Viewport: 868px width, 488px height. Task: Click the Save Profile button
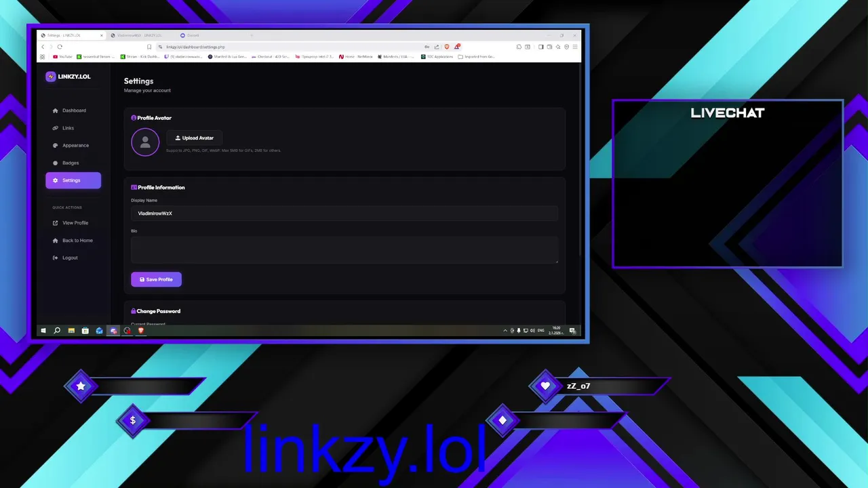click(x=156, y=279)
